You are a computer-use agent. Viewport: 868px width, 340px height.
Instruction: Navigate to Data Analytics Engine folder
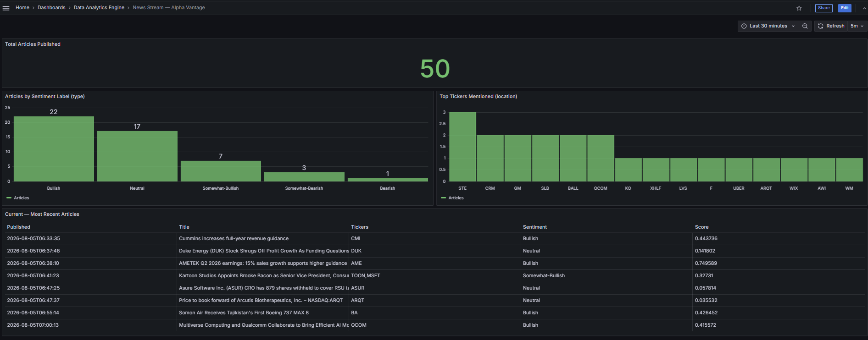coord(99,8)
